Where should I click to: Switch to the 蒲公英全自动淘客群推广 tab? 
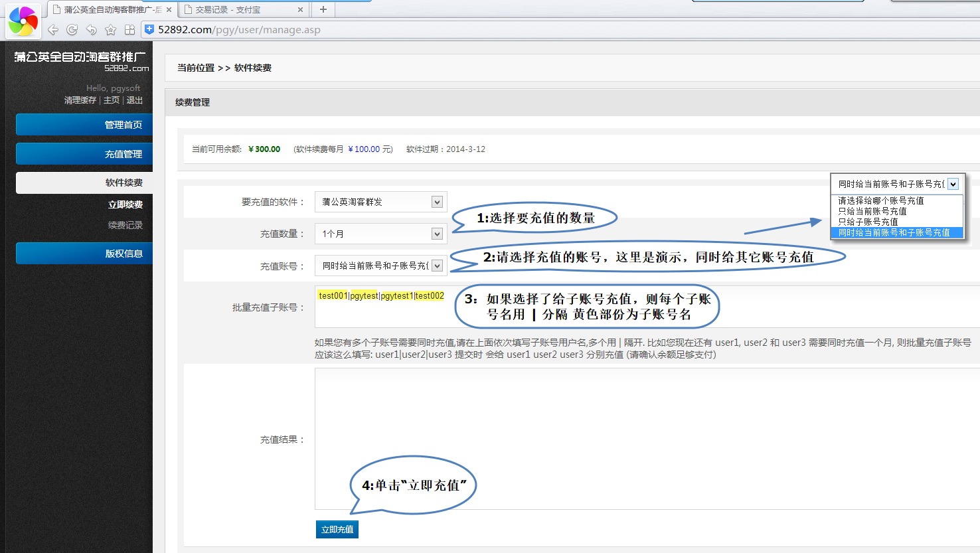112,10
